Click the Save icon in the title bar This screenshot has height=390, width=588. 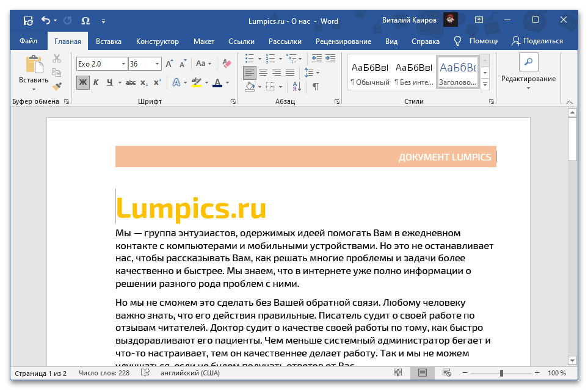pyautogui.click(x=28, y=21)
